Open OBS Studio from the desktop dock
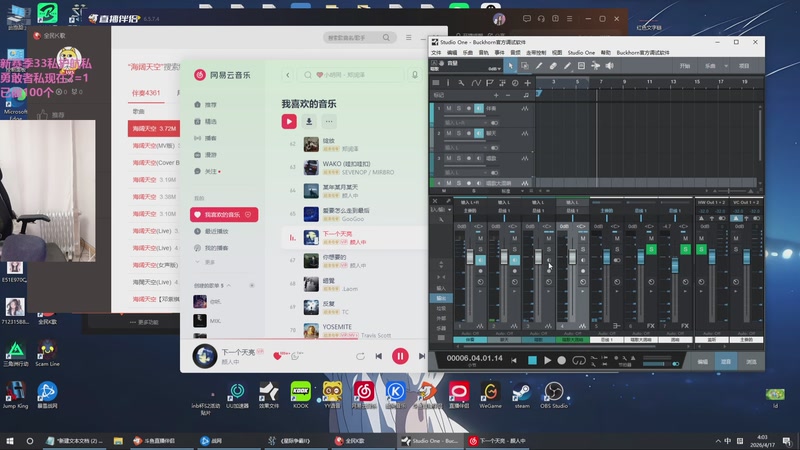Viewport: 800px width, 450px height. 554,395
